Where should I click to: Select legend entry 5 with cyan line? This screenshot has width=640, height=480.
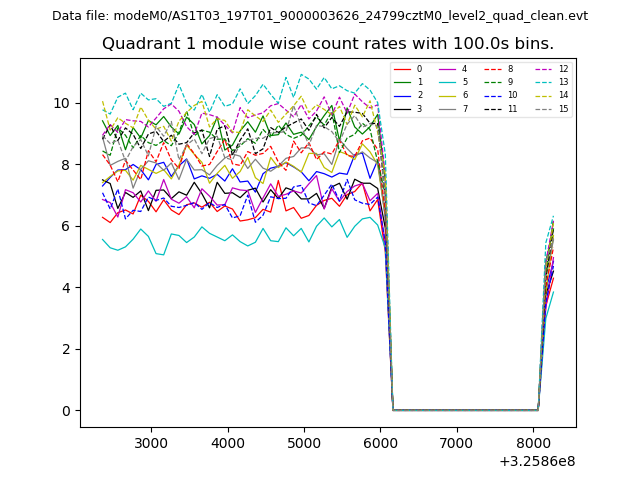[x=453, y=82]
